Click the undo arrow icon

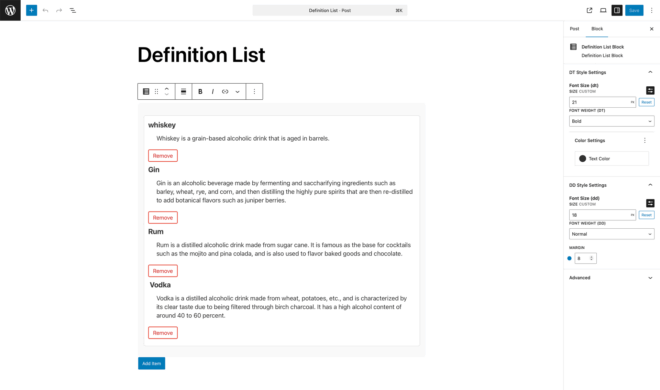[45, 10]
